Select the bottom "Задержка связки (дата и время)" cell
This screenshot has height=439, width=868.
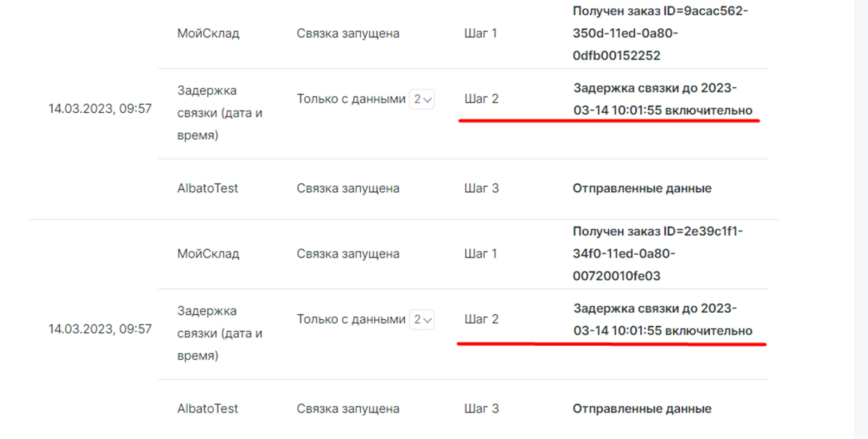pos(219,333)
